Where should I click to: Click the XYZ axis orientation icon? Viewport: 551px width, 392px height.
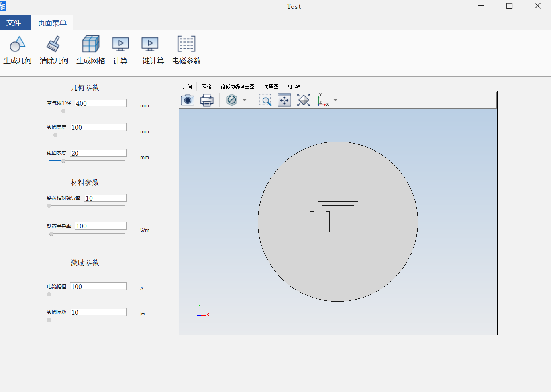[x=323, y=100]
